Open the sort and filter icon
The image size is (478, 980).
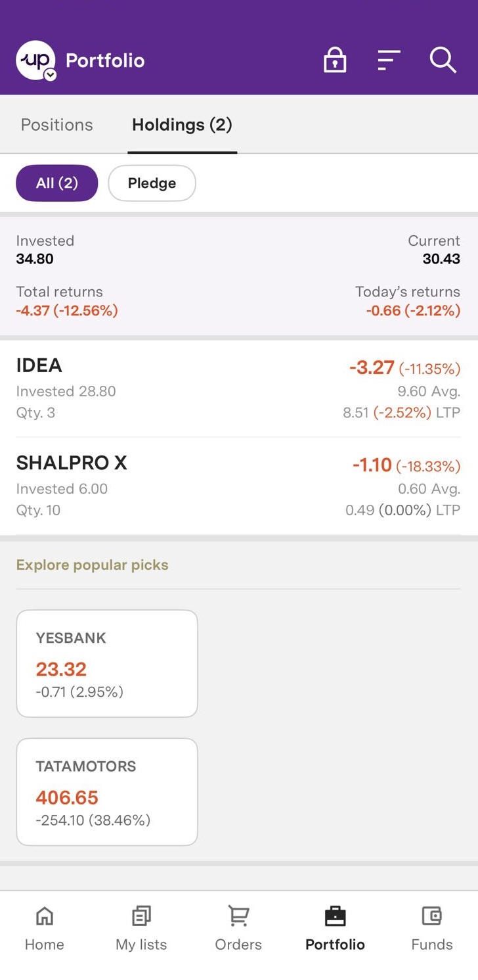[389, 61]
